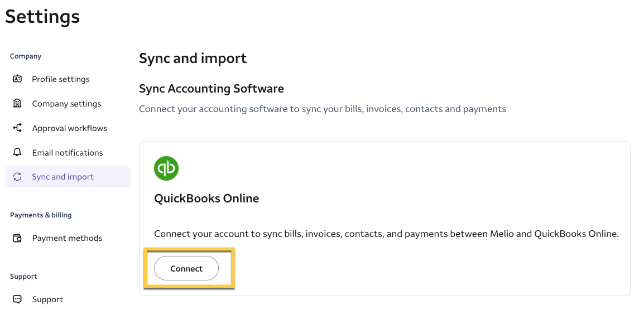
Task: Open Approval workflows menu item
Action: pos(69,128)
